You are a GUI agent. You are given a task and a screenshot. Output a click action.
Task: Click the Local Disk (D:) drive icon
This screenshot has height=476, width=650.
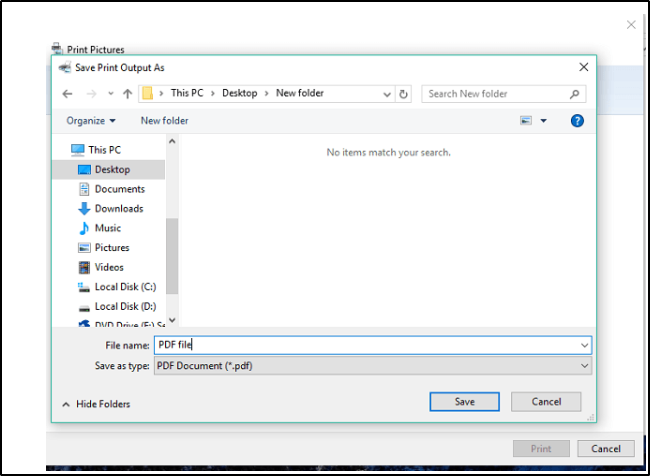click(84, 308)
